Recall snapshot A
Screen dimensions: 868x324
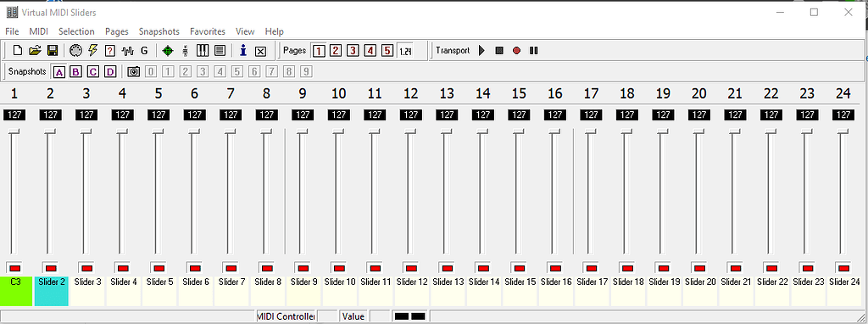[x=59, y=71]
